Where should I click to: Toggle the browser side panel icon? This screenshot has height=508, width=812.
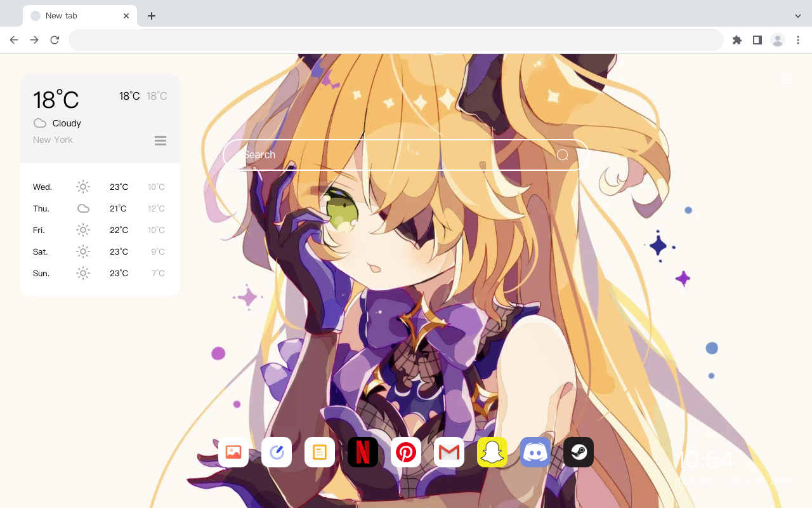[757, 40]
